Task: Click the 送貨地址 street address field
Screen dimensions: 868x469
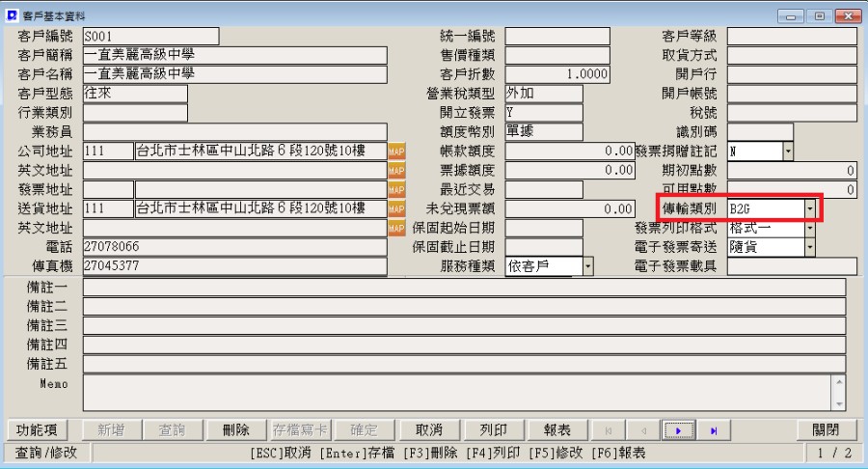Action: click(261, 208)
